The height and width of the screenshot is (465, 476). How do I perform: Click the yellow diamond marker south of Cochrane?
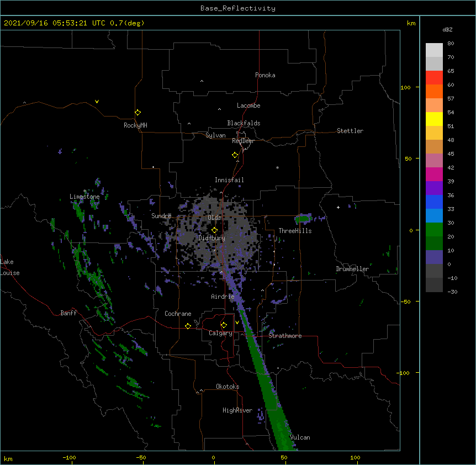pyautogui.click(x=188, y=326)
